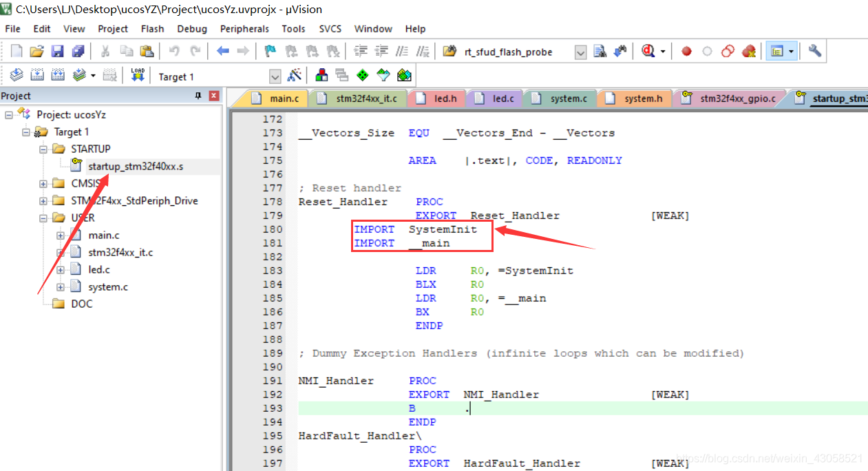The image size is (868, 471).
Task: Open the Project menu
Action: [113, 29]
